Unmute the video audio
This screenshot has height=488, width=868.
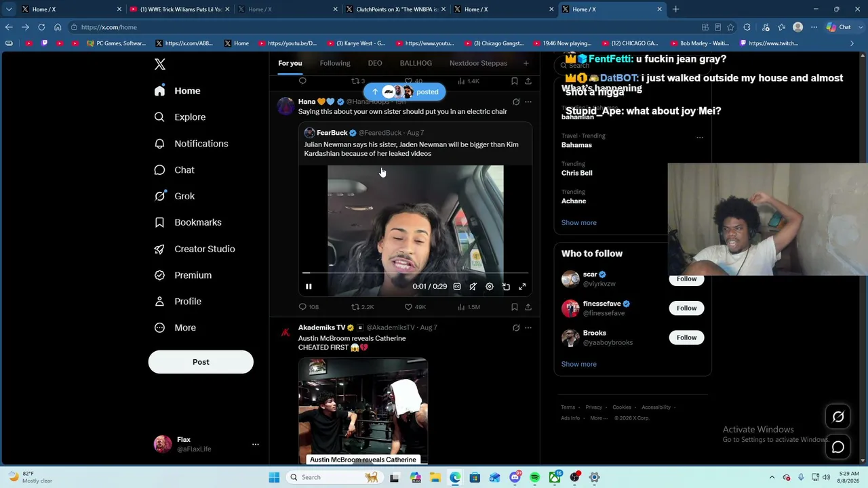tap(473, 287)
